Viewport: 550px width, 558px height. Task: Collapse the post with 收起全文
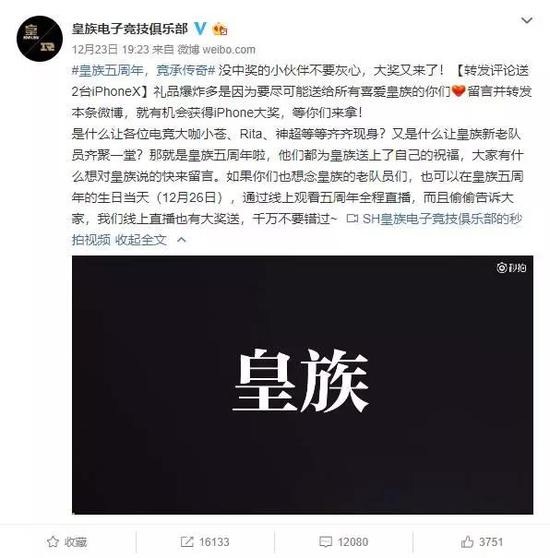click(141, 240)
